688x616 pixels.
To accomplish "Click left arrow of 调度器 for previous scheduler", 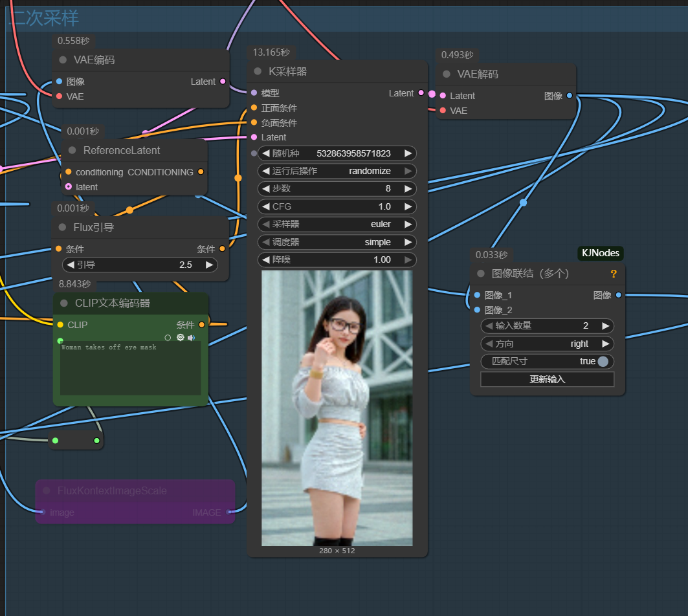I will [x=266, y=242].
